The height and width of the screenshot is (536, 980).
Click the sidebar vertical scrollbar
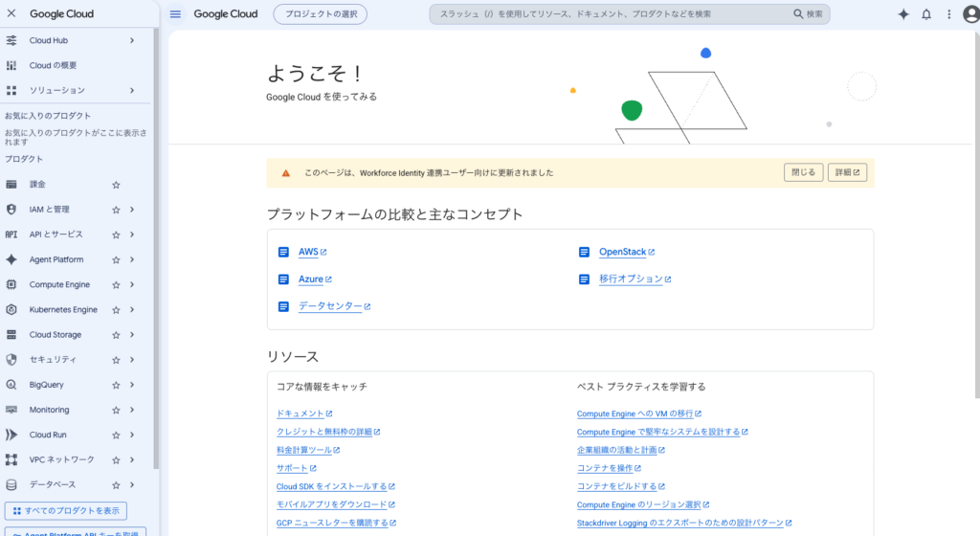pyautogui.click(x=156, y=250)
